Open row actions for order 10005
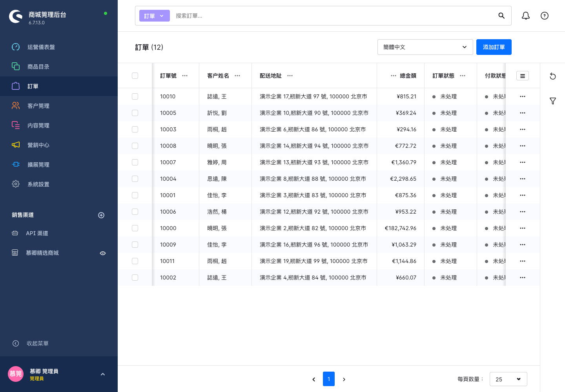This screenshot has height=392, width=565. (523, 113)
